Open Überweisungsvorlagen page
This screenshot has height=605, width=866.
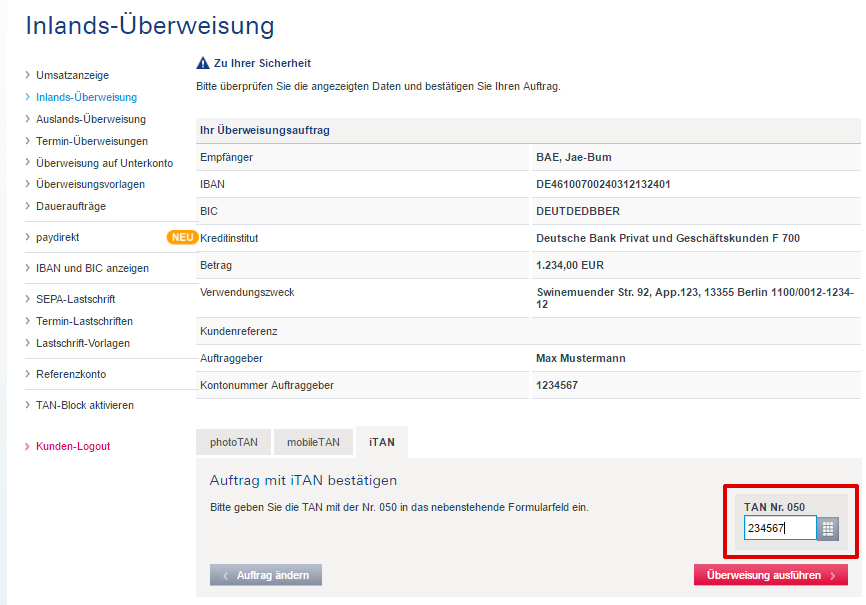tap(90, 184)
